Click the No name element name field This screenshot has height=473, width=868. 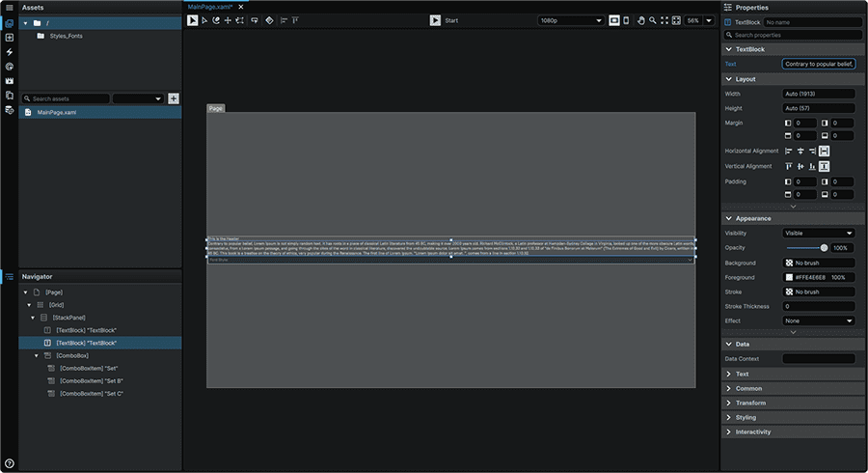[x=813, y=22]
